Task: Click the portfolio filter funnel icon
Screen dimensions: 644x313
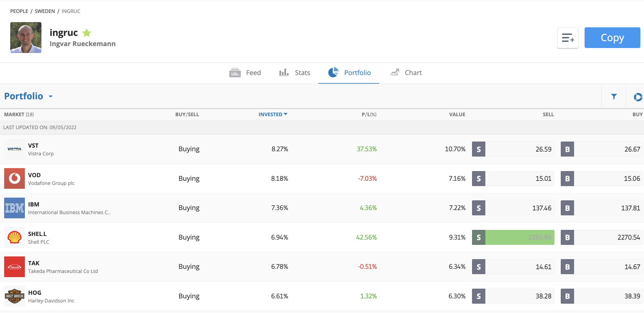Action: click(x=614, y=96)
